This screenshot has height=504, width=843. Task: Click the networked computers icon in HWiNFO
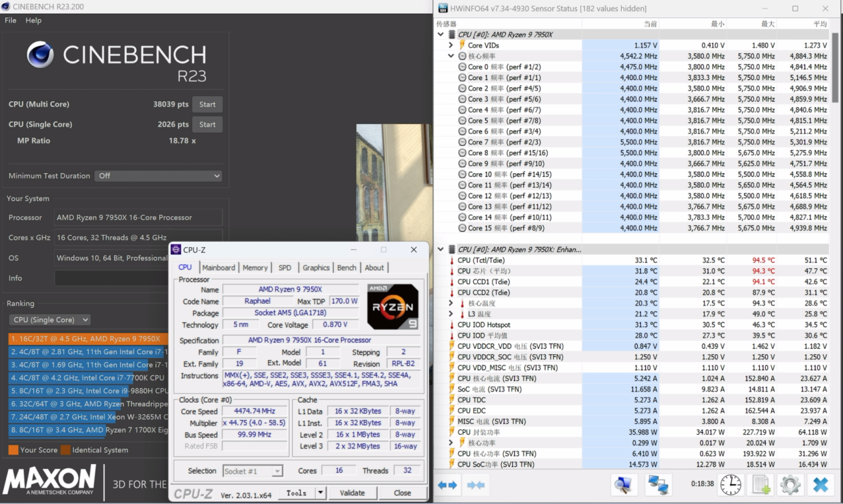pyautogui.click(x=658, y=485)
